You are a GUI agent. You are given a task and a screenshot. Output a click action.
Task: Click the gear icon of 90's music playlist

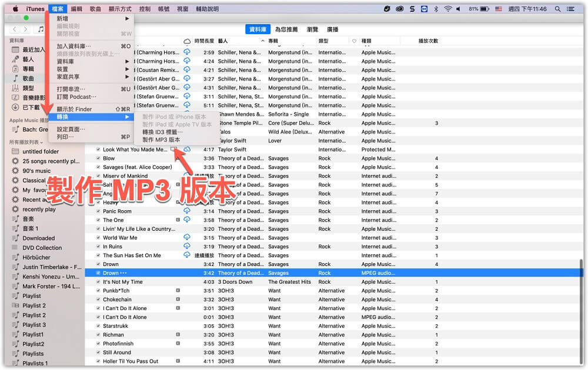15,171
